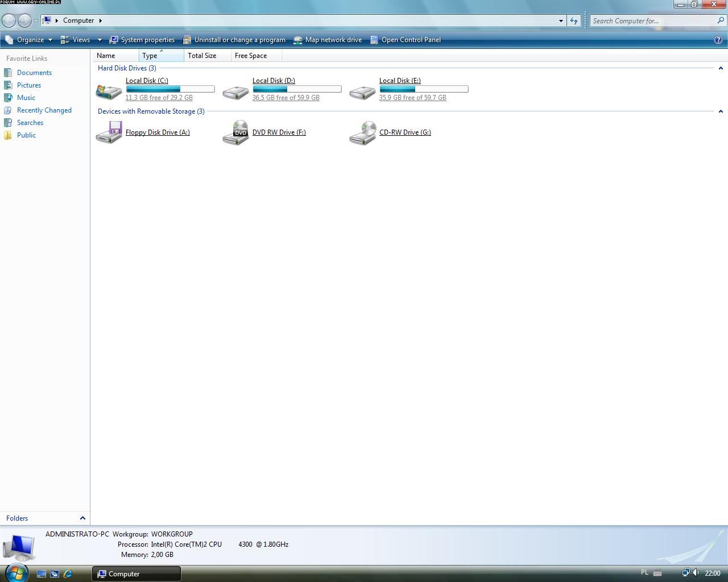Screen dimensions: 728x582
Task: Collapse Devices with Removable Storage group
Action: (721, 111)
